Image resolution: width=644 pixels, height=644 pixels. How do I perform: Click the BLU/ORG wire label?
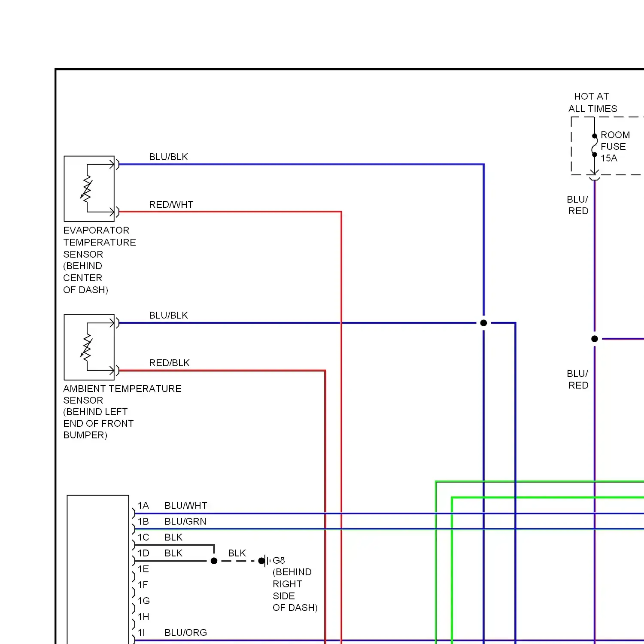pos(185,632)
